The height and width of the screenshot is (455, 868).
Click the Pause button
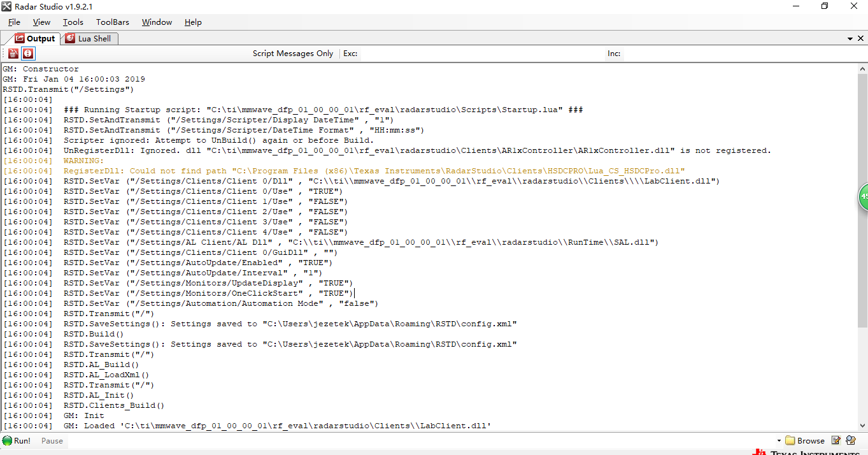tap(52, 440)
